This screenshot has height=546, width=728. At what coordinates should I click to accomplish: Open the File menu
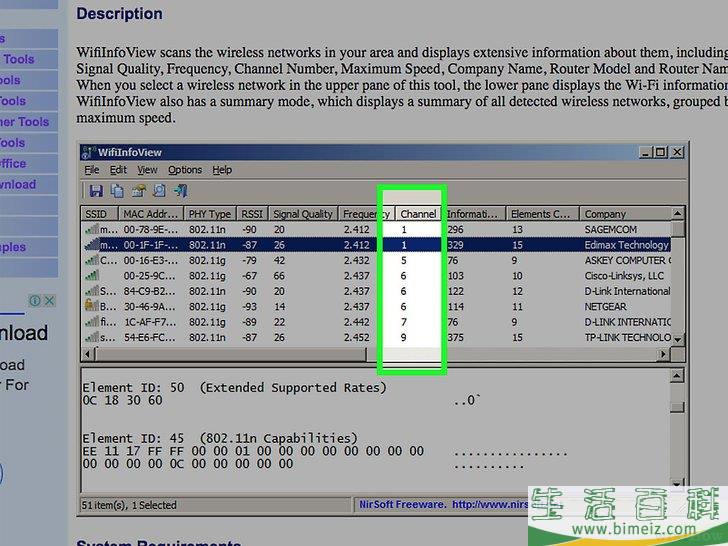point(92,170)
